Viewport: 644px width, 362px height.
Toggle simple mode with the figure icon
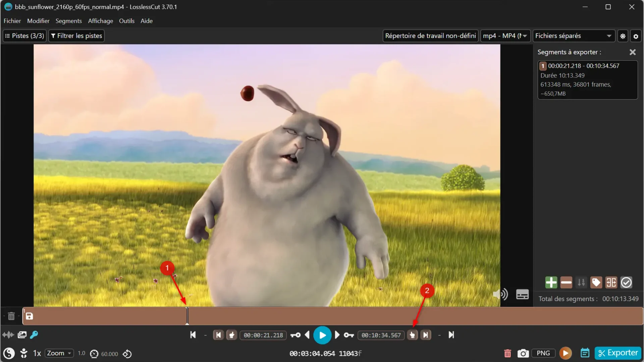(24, 354)
